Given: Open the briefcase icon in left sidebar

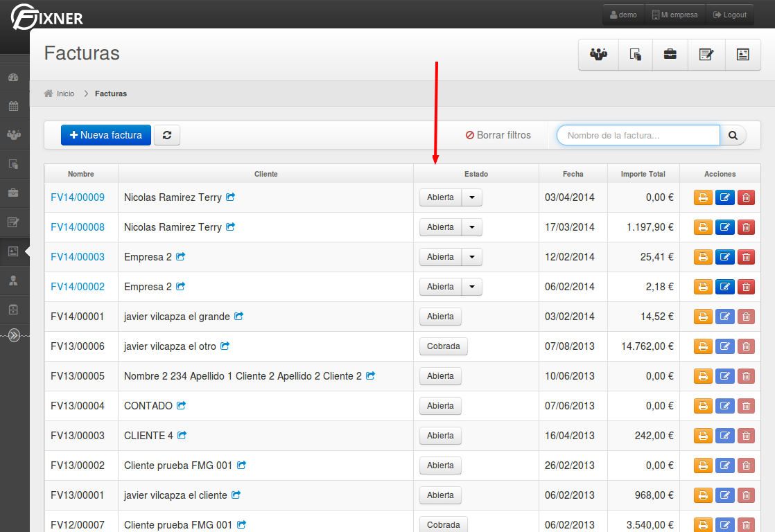Looking at the screenshot, I should (x=13, y=193).
